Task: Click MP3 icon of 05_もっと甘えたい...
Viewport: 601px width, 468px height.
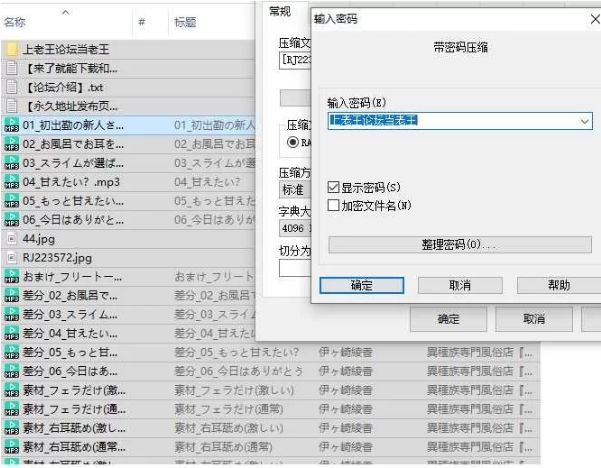Action: click(x=11, y=200)
